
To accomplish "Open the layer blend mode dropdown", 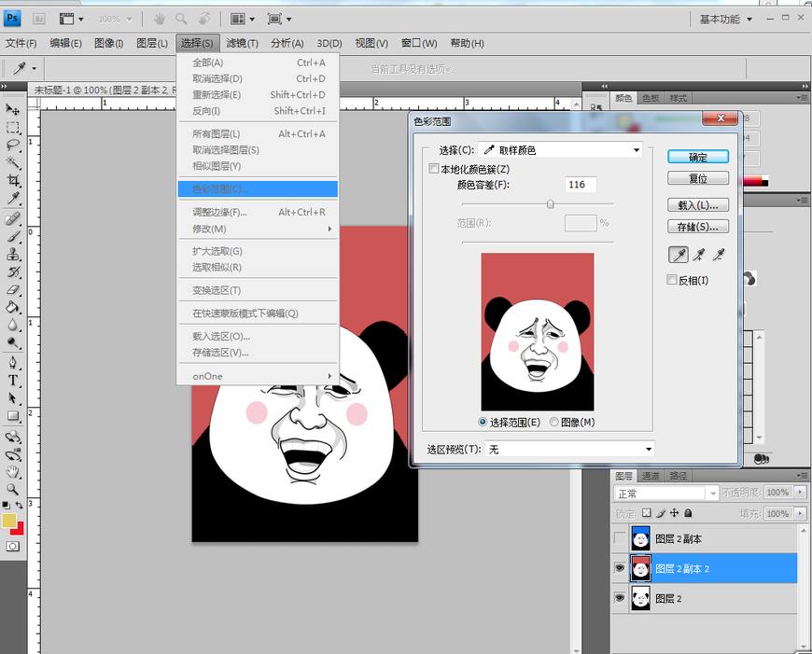I will point(665,492).
